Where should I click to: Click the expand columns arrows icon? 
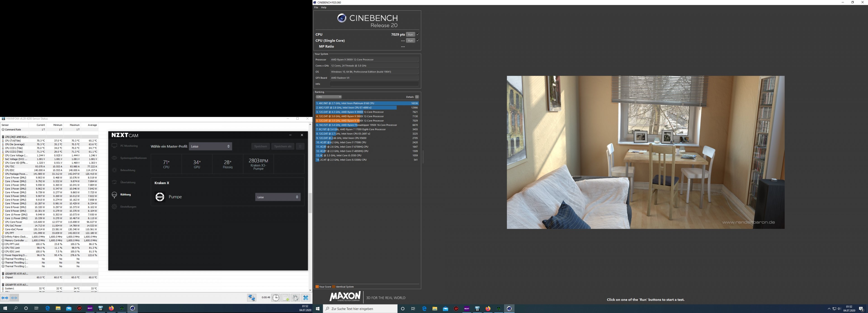(5, 298)
